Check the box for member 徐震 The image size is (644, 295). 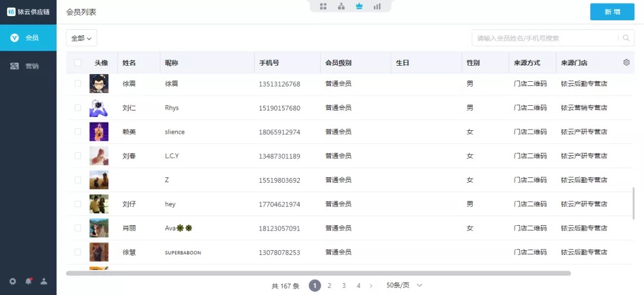[x=78, y=84]
